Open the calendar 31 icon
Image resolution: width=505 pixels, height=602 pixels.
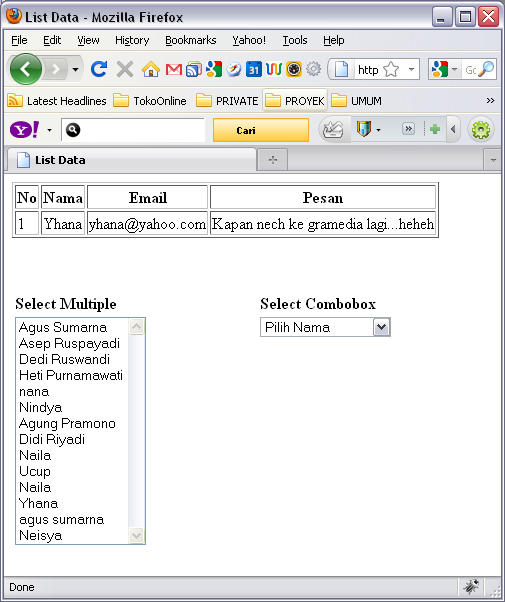coord(253,69)
